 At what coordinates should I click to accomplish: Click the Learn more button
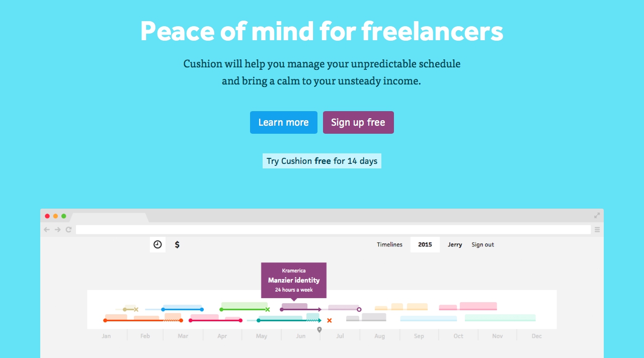tap(283, 122)
